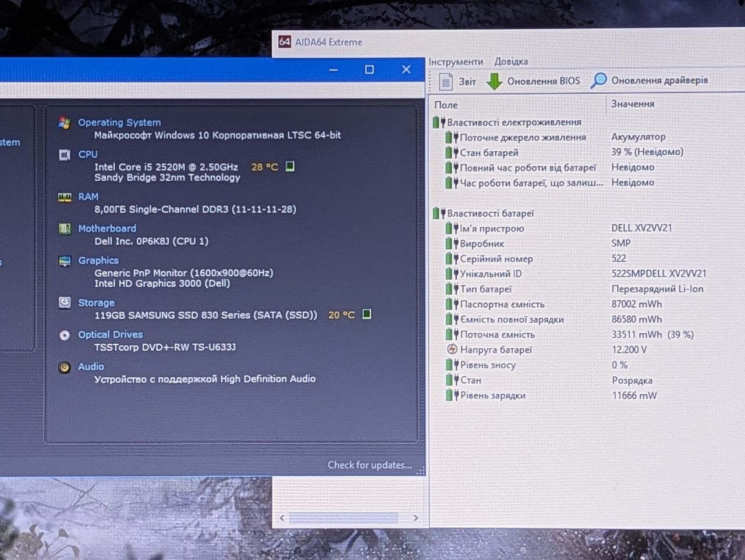
Task: Click the battery icon beside Властивості електроживлення
Action: [439, 122]
